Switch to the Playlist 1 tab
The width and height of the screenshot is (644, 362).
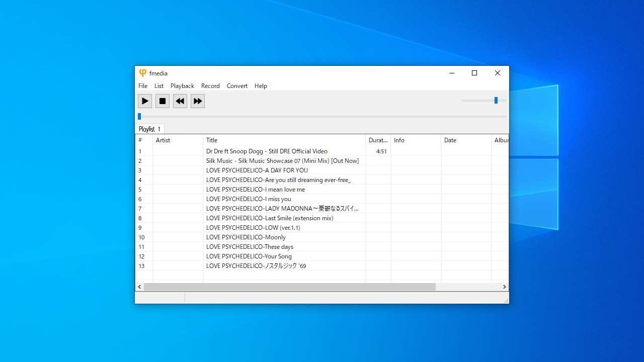pos(149,129)
